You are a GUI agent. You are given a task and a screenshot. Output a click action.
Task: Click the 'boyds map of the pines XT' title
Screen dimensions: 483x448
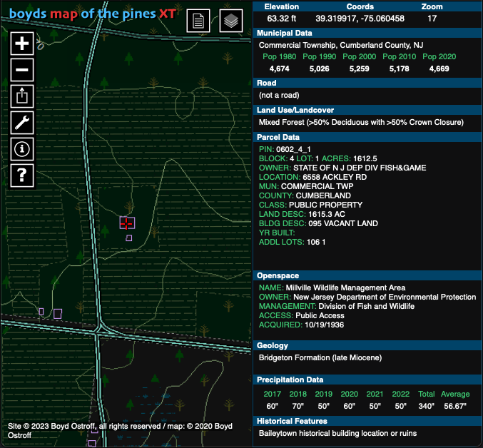[93, 14]
